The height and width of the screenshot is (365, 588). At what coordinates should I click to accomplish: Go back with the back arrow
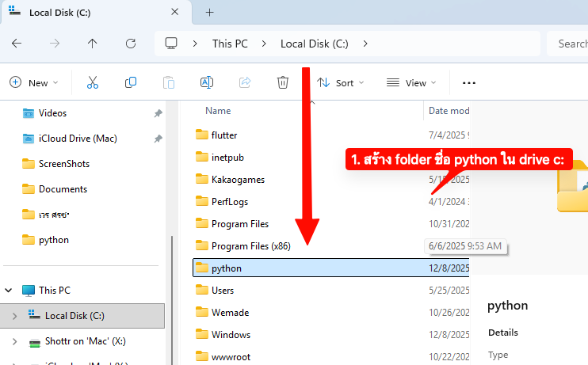coord(17,44)
